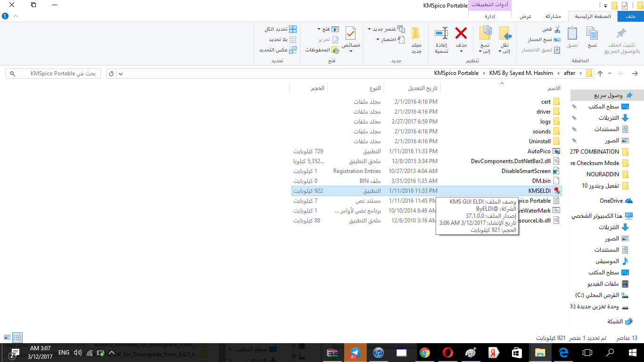Screen dimensions: 644x362
Task: Click the red X Delete icon
Action: coord(461,33)
